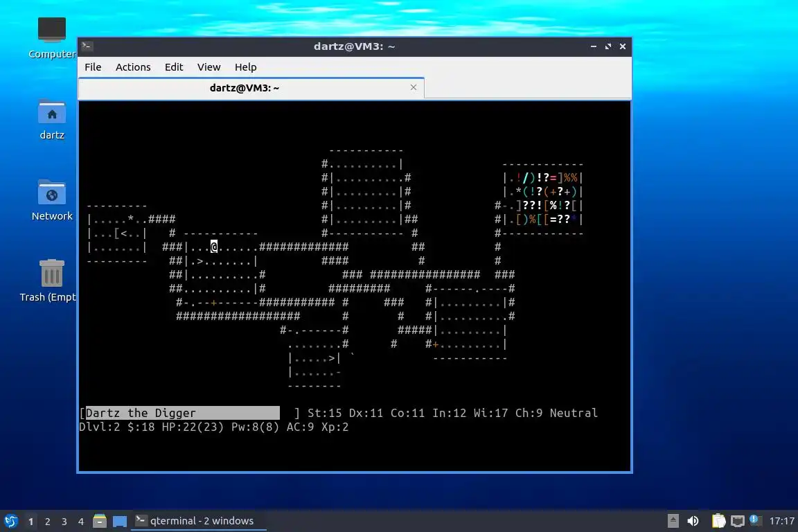Click the 'Dartz the Digger' status text

[x=141, y=413]
